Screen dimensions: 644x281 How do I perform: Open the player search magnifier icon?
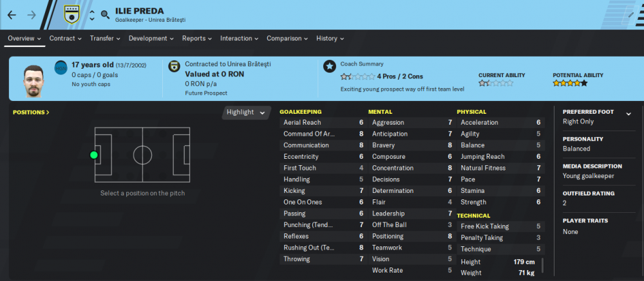(106, 15)
